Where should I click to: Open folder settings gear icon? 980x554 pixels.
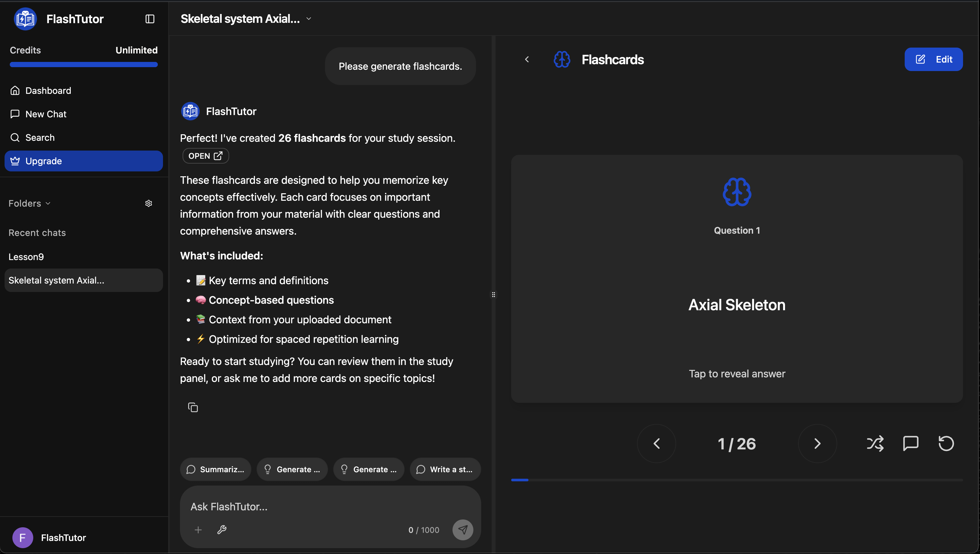[148, 204]
